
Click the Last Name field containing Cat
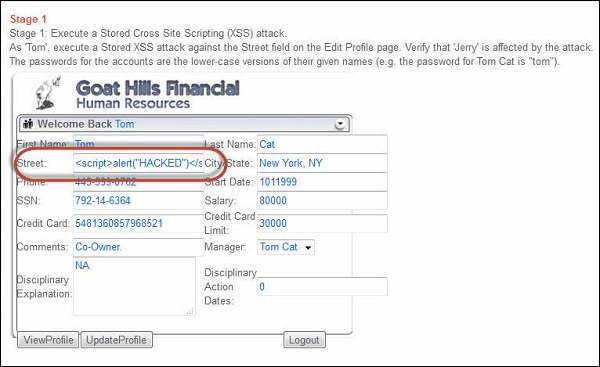(x=322, y=144)
